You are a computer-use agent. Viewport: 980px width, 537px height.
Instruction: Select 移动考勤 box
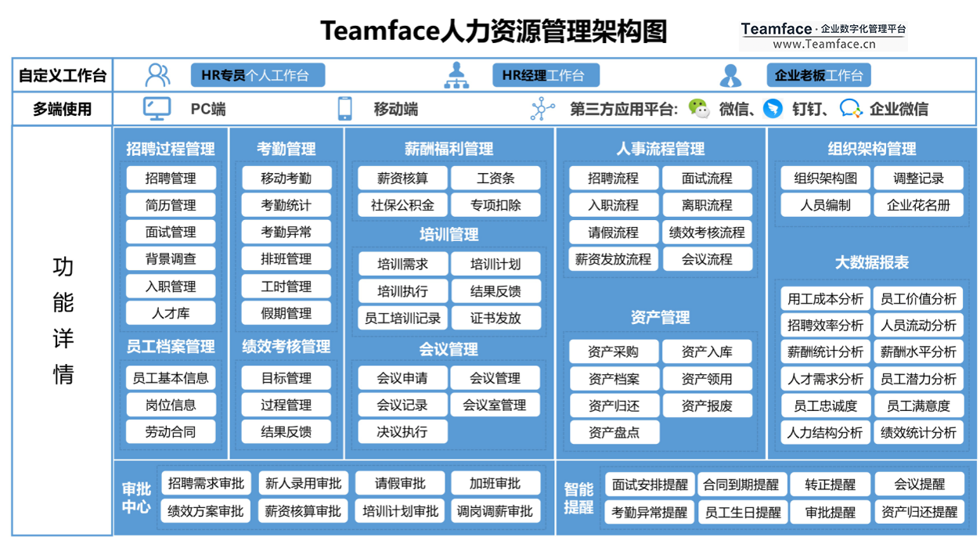click(286, 178)
